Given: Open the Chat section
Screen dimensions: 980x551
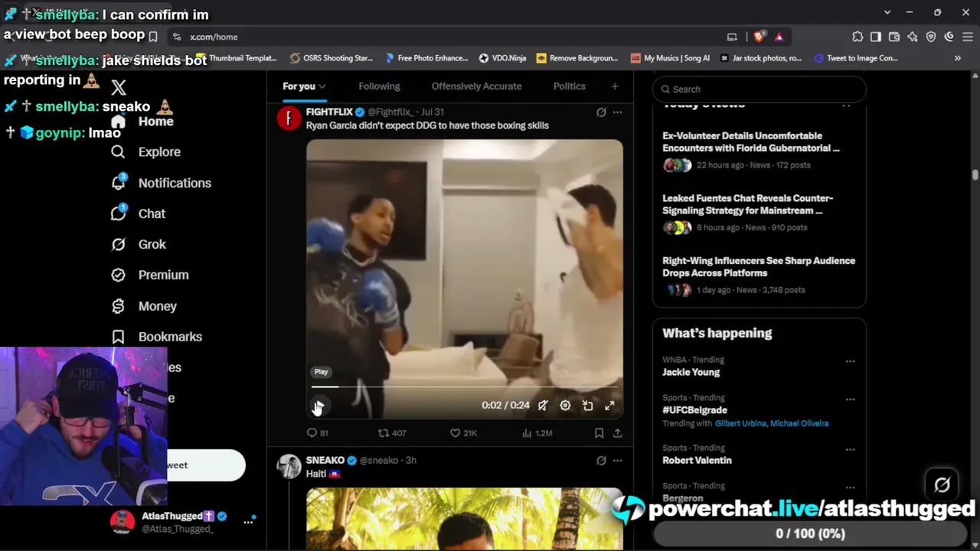Looking at the screenshot, I should (139, 214).
